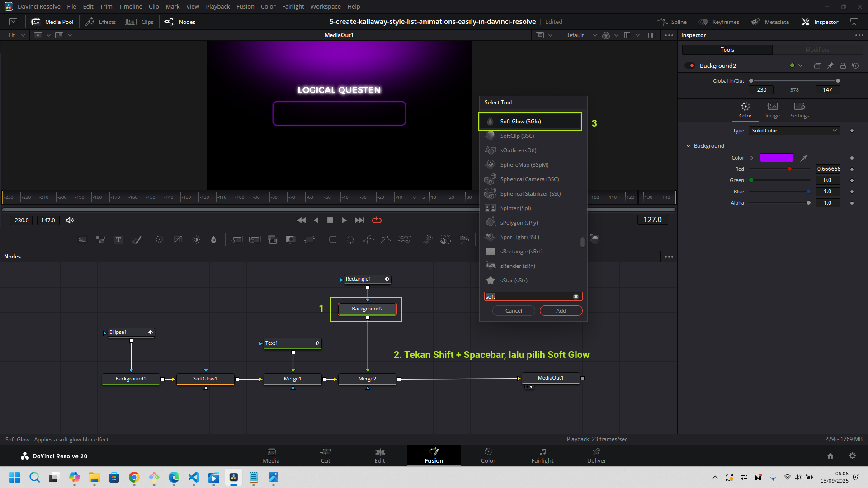Toggle loop playback button
Image resolution: width=868 pixels, height=488 pixels.
point(377,221)
